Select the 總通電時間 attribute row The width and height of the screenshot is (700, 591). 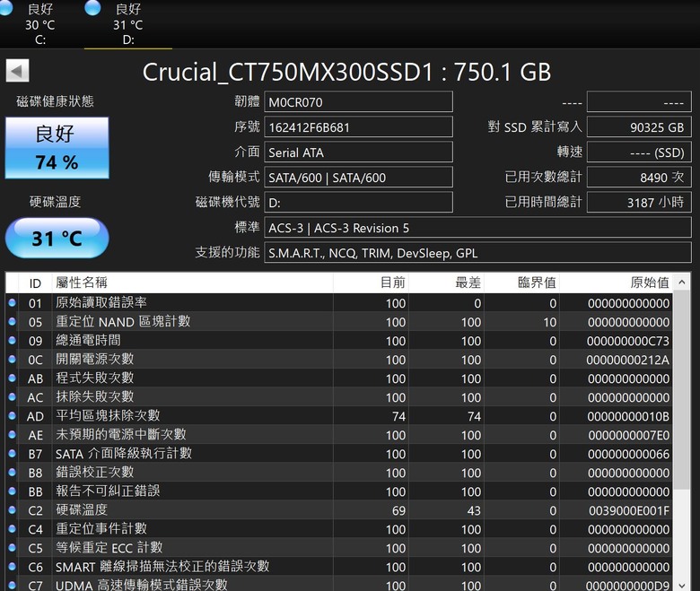click(x=339, y=340)
